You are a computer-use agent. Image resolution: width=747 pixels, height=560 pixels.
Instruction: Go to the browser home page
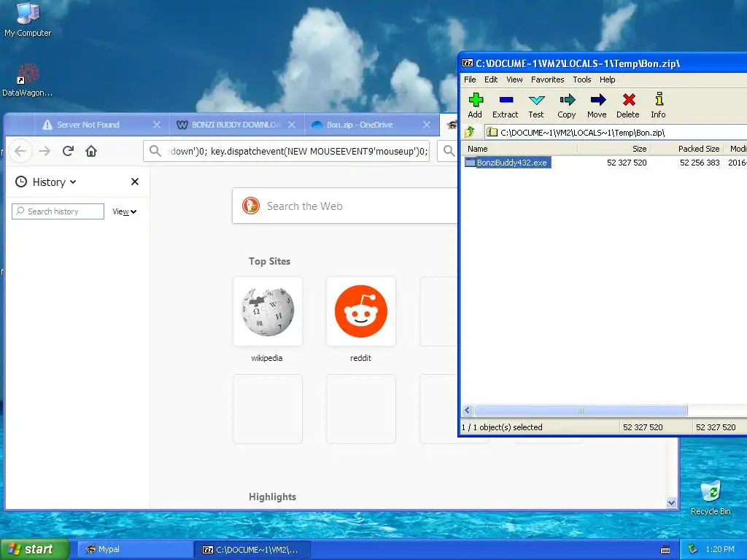[x=91, y=151]
